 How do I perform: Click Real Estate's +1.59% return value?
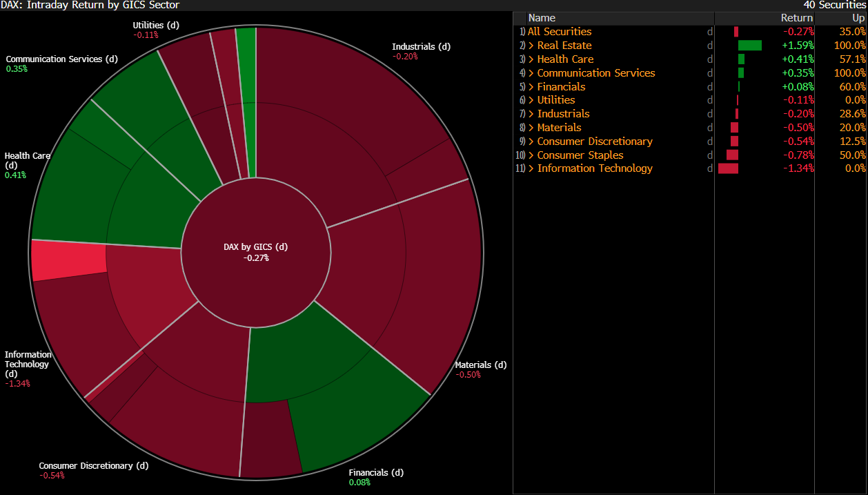pyautogui.click(x=798, y=46)
